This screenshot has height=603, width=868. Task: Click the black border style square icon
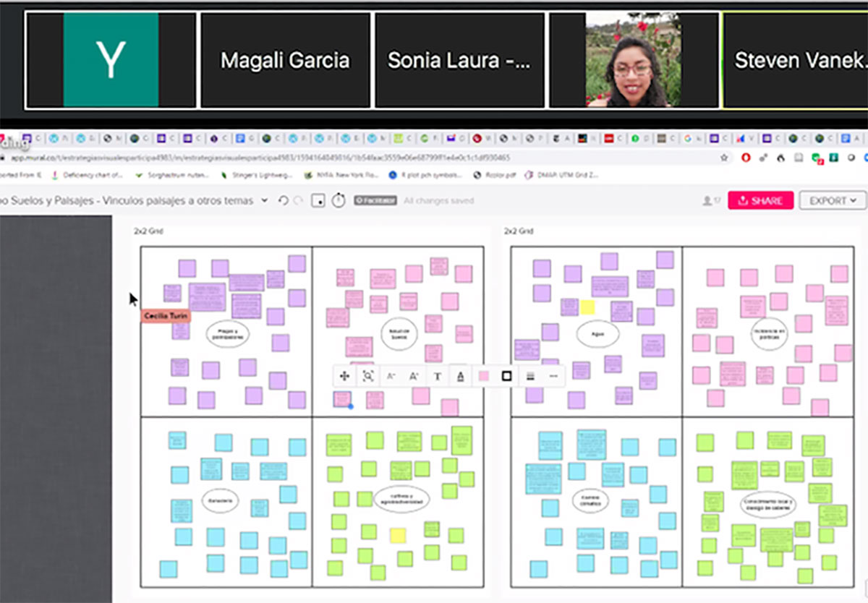pyautogui.click(x=507, y=376)
